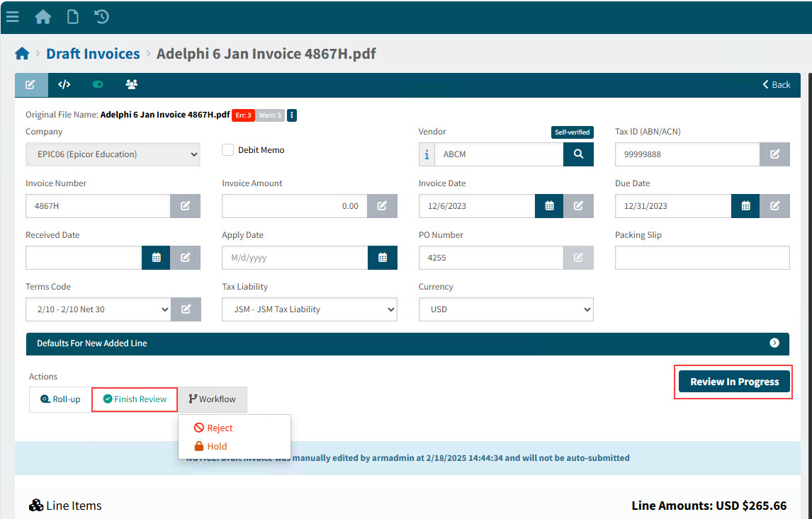Open the three-dot menu beside file name
This screenshot has width=812, height=519.
(x=292, y=115)
